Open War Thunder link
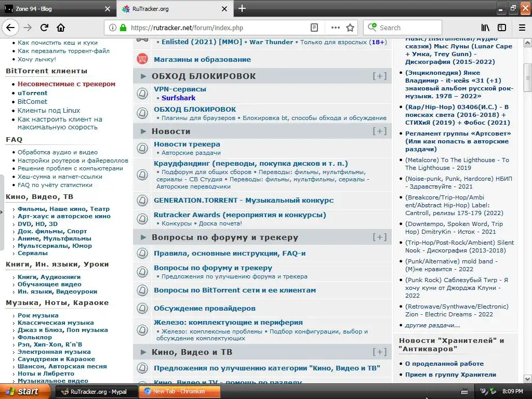This screenshot has width=532, height=399. click(x=271, y=42)
